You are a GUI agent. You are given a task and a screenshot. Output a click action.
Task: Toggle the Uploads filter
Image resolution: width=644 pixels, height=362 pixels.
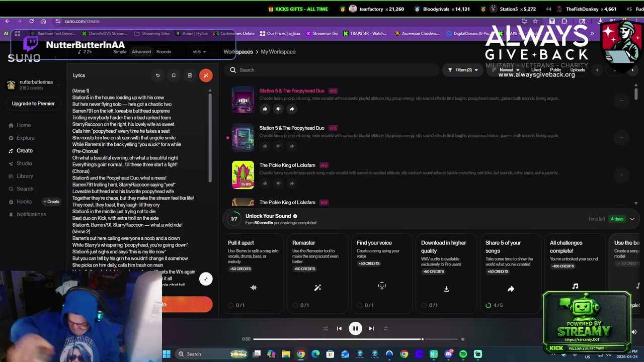pyautogui.click(x=578, y=70)
